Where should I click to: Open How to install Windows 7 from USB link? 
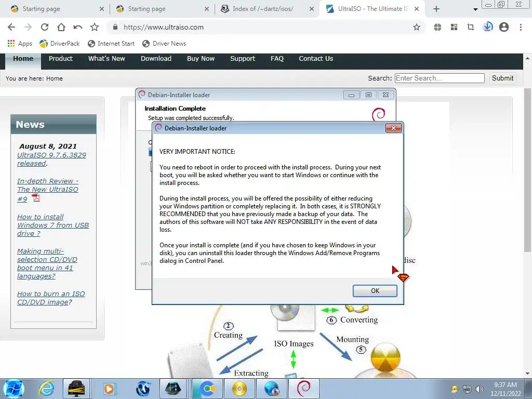[53, 225]
